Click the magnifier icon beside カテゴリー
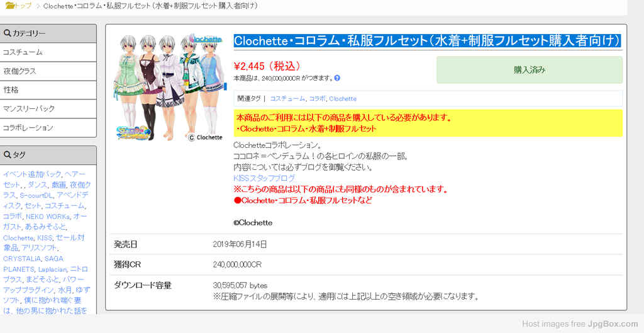This screenshot has height=333, width=644. pyautogui.click(x=7, y=33)
